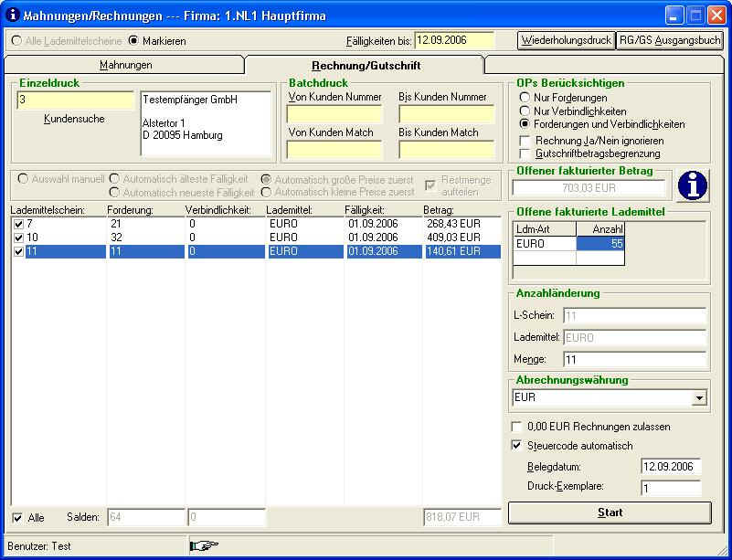Select 'Nur Forderungen' radio option
Screen dimensions: 732x560
(x=525, y=98)
